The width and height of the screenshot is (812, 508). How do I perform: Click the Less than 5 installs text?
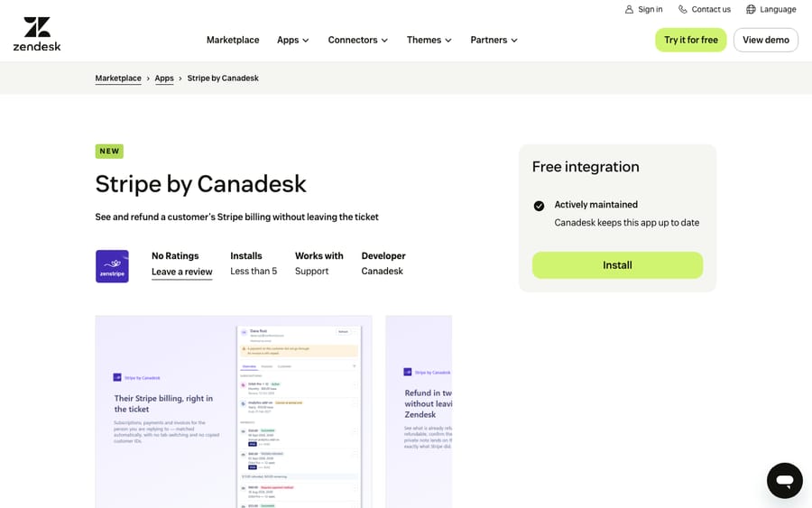pos(254,271)
